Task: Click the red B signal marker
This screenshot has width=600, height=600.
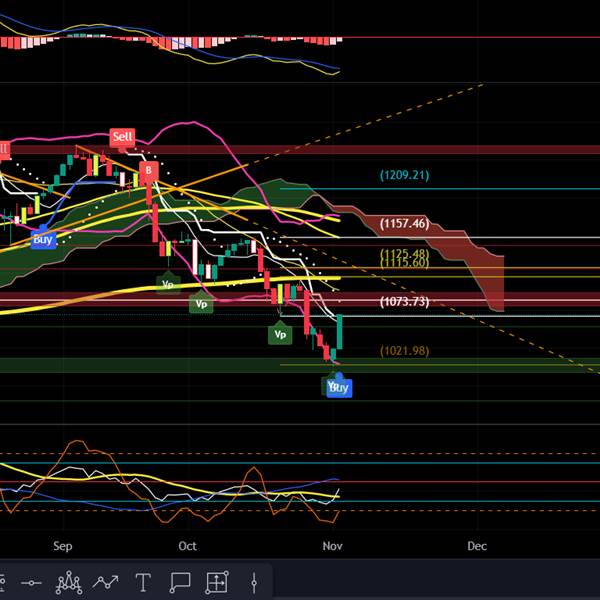Action: (148, 171)
